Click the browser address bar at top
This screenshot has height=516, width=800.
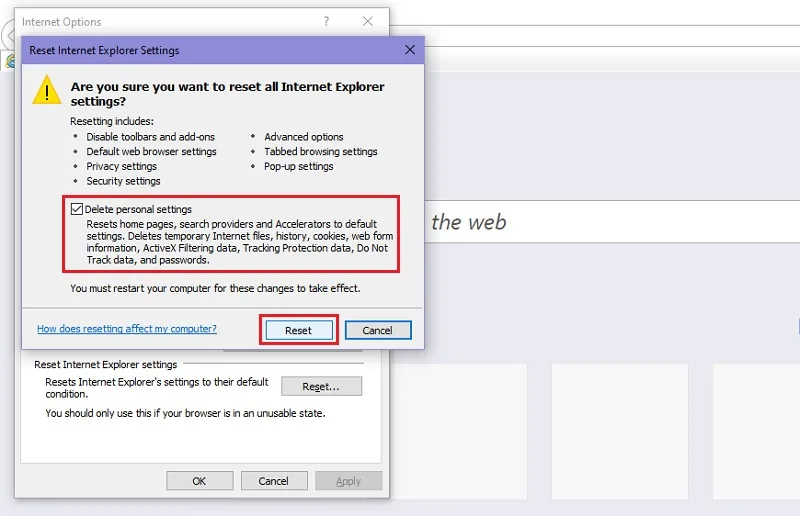tap(594, 36)
